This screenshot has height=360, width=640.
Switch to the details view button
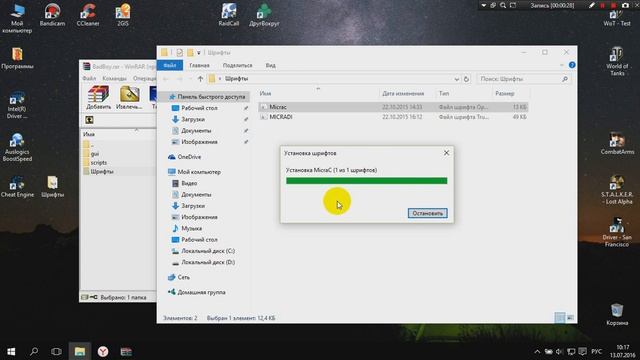(x=560, y=317)
